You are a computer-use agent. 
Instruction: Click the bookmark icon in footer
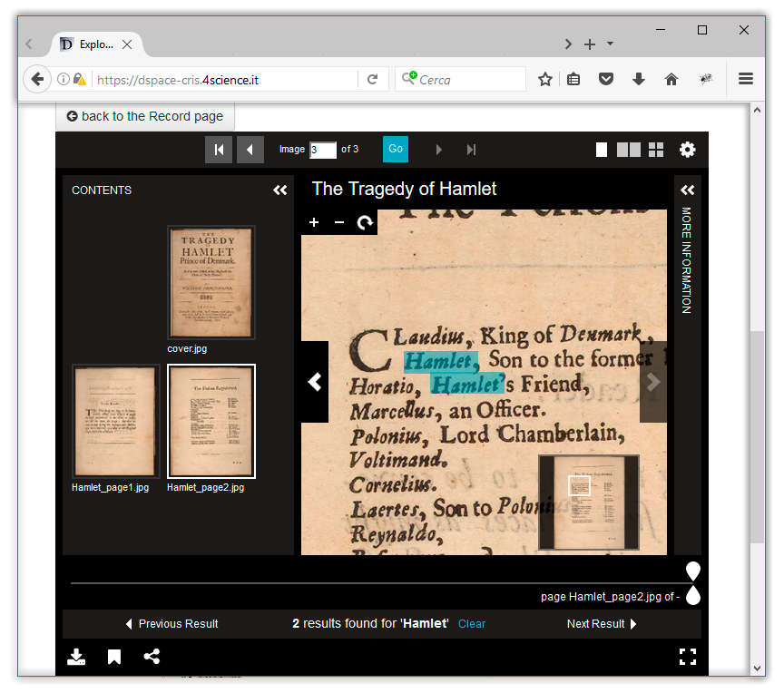[x=114, y=657]
